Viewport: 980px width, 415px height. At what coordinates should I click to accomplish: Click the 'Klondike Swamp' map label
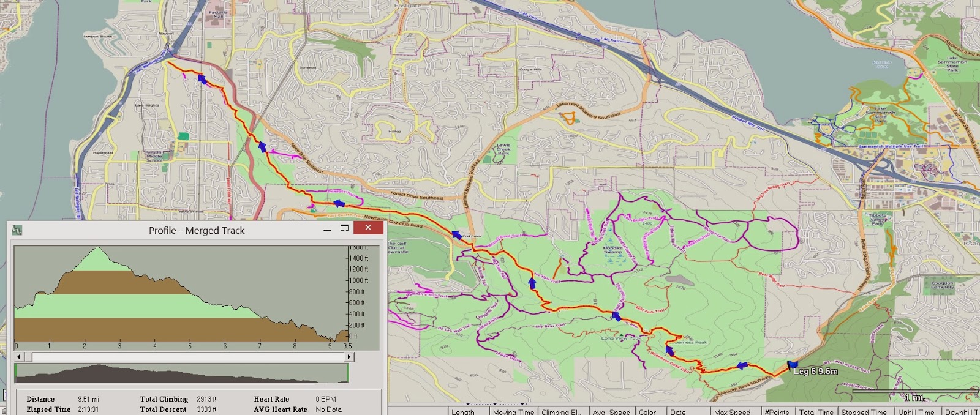[x=612, y=250]
